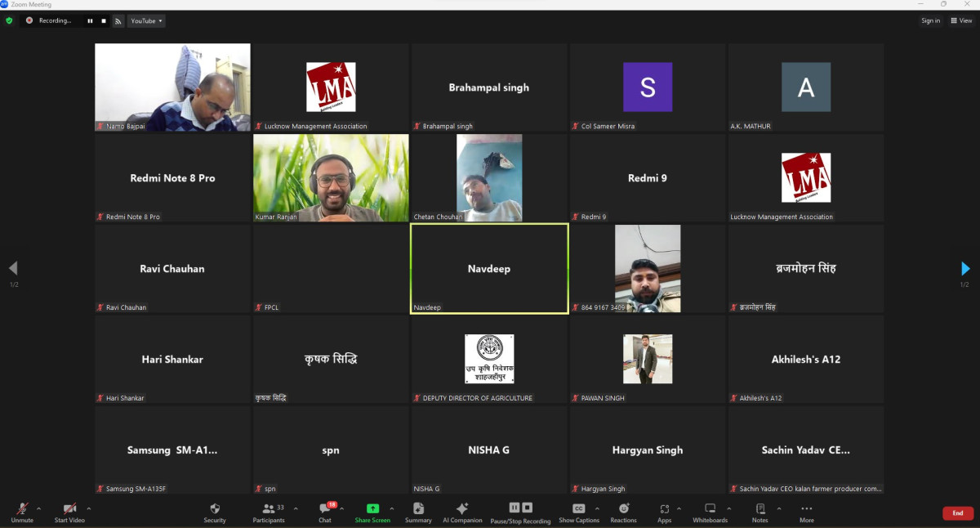
Task: Open Reactions picker
Action: tap(623, 512)
